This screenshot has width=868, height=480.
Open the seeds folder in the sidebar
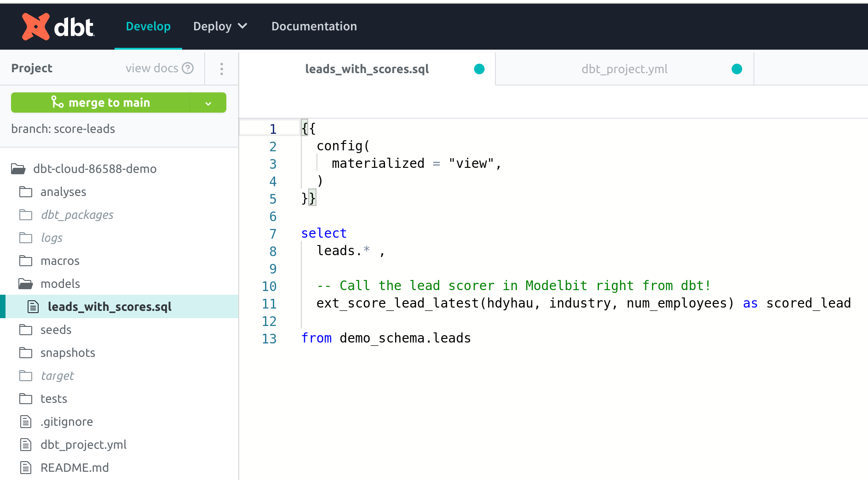56,330
